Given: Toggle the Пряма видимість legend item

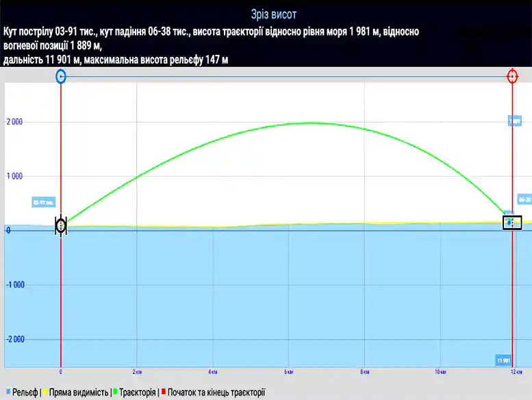Looking at the screenshot, I should pos(78,393).
